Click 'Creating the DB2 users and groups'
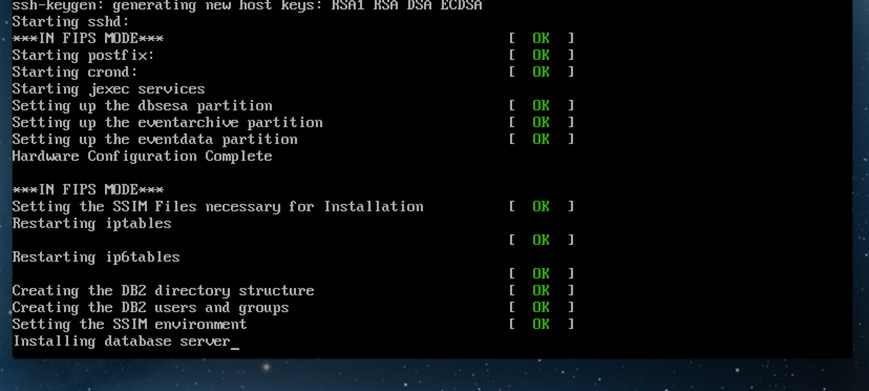 click(150, 307)
